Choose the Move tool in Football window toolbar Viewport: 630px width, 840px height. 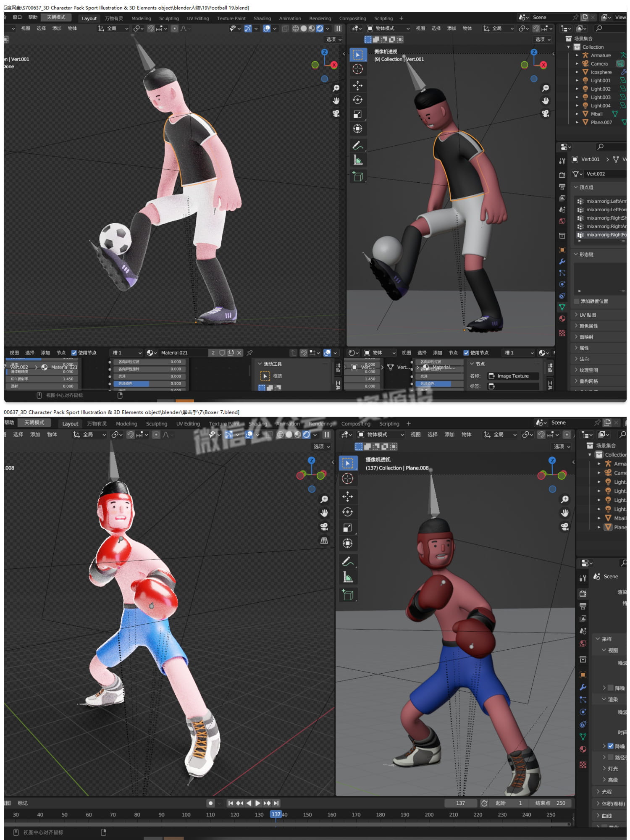click(358, 86)
